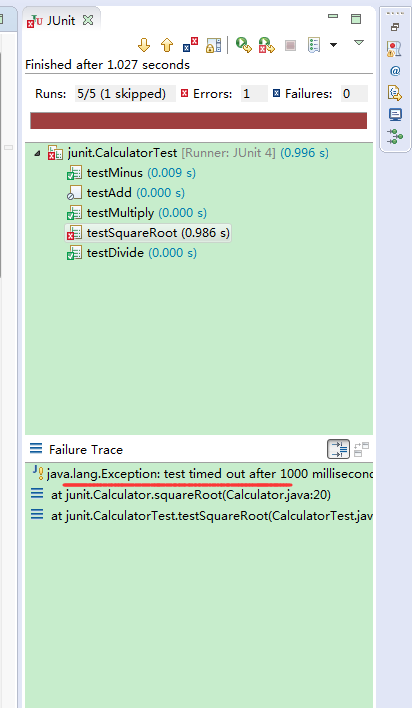Click testSquareRoot error icon
This screenshot has height=708, width=412.
tap(74, 233)
